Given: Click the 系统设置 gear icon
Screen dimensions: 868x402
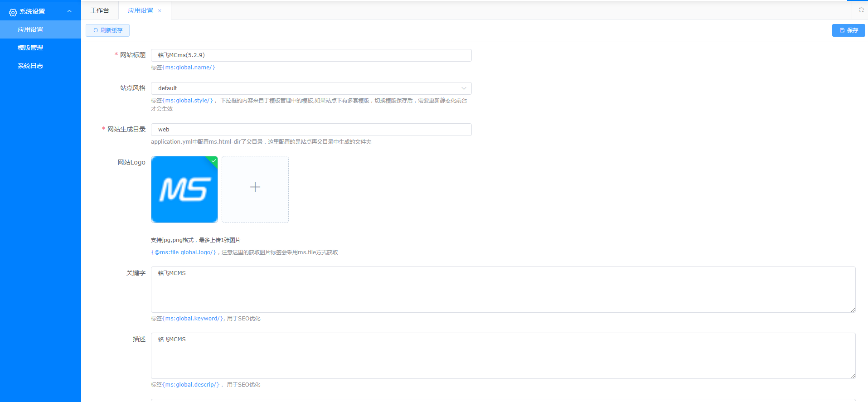Looking at the screenshot, I should click(x=13, y=12).
